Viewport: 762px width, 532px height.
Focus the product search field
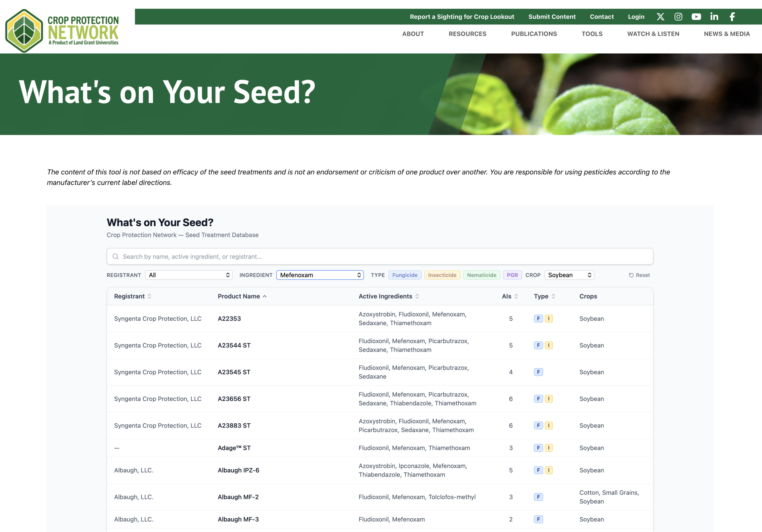click(x=380, y=256)
